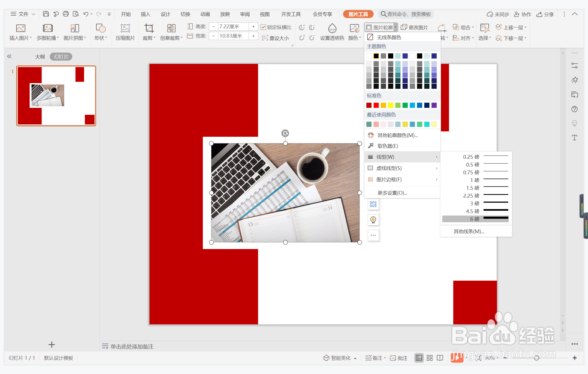Collapse the slide panel with double chevron
This screenshot has width=588, height=374.
[9, 56]
